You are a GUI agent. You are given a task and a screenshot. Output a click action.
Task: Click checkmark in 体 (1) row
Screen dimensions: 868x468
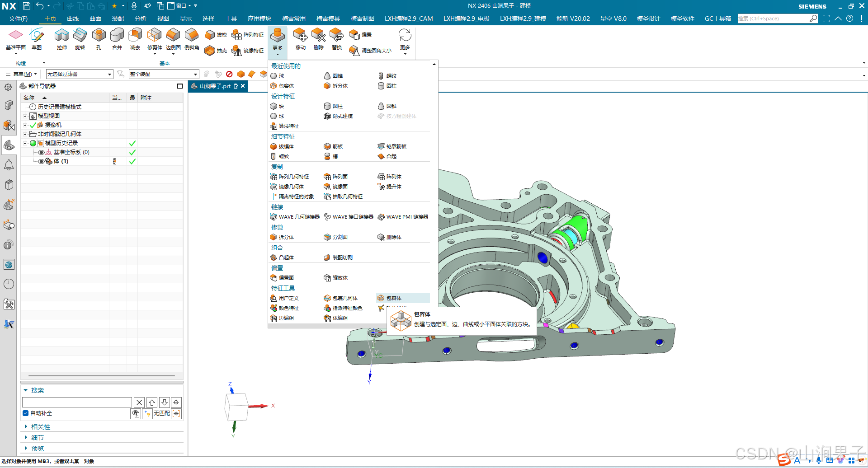(x=132, y=161)
